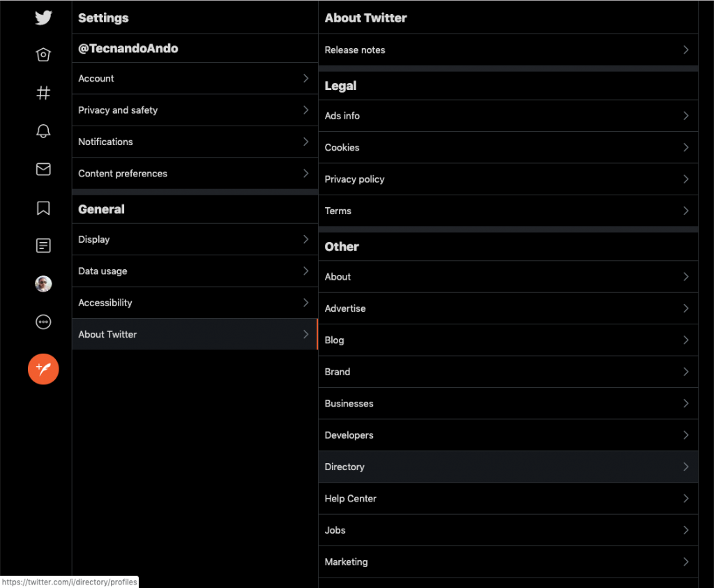Open Advertise link
The height and width of the screenshot is (588, 714).
(508, 308)
